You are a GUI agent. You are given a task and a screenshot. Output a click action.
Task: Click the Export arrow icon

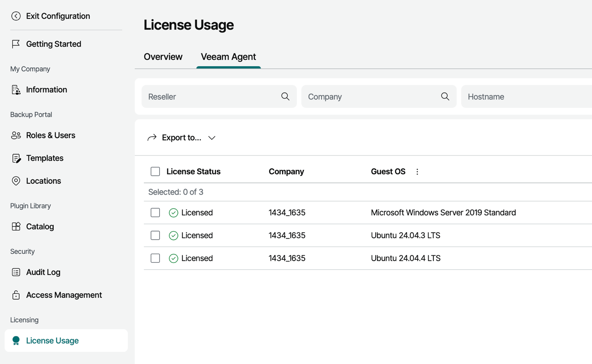point(152,138)
